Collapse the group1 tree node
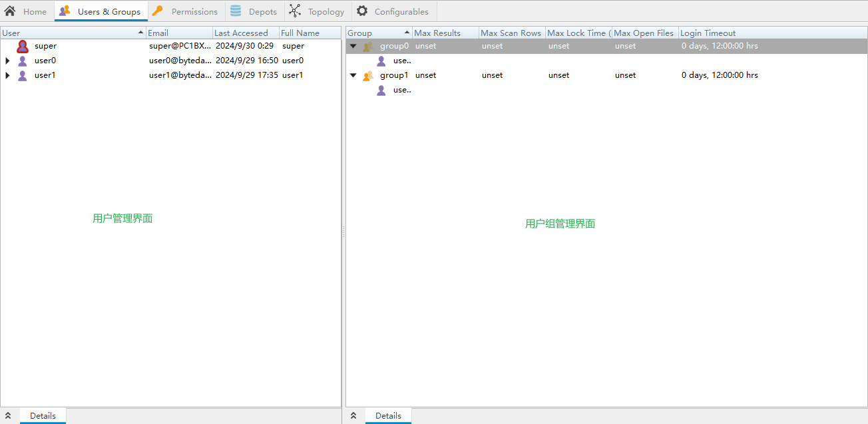Viewport: 868px width, 424px height. coord(353,75)
